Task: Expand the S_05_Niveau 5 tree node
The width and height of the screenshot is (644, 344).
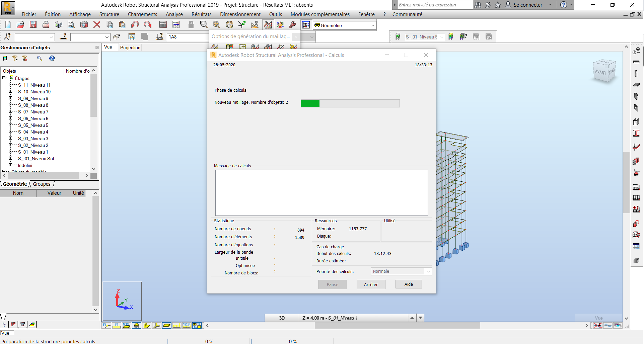Action: (x=11, y=125)
